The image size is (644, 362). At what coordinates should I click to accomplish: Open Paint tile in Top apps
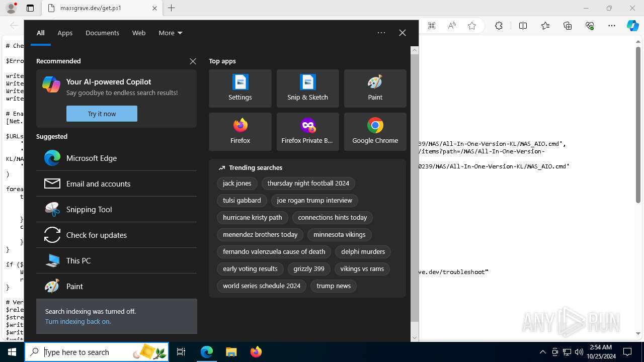point(375,88)
